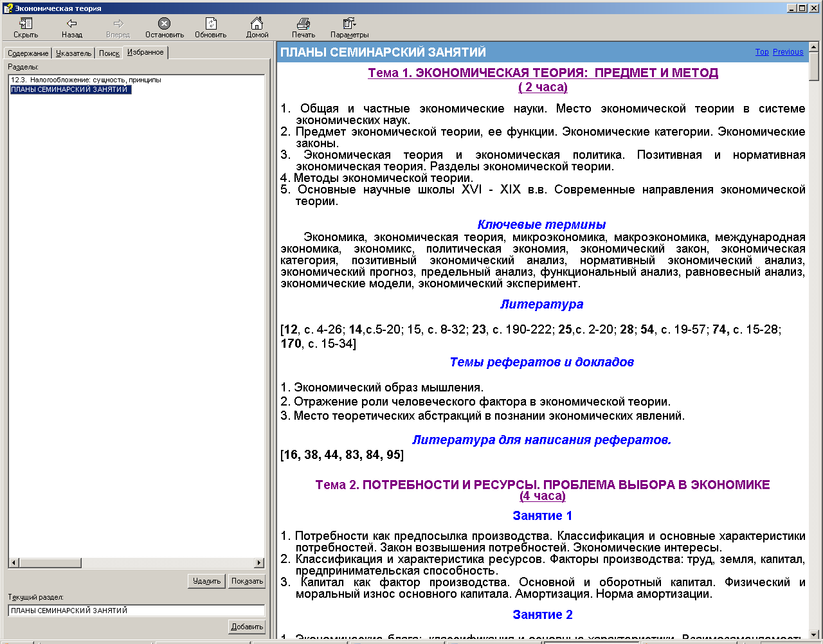Select favorite '12.3. Налогообложение: сущность, принципы'

[86, 80]
